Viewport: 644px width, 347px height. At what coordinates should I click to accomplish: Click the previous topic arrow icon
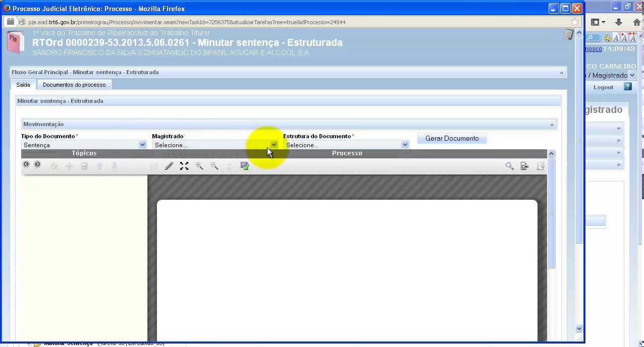pos(26,164)
